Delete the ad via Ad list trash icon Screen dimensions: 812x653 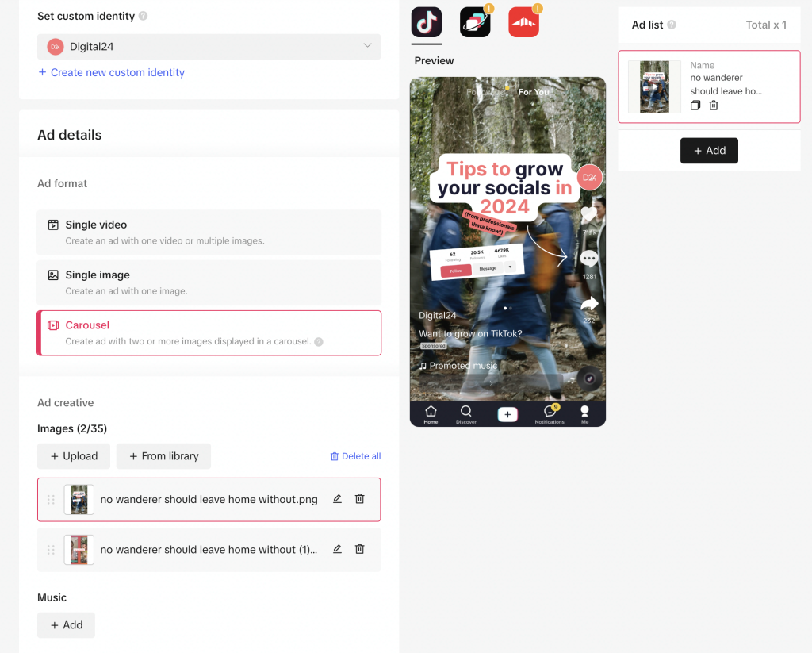tap(713, 105)
